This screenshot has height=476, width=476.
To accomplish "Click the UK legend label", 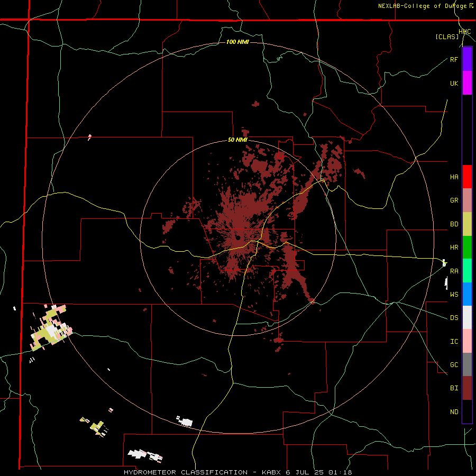I will pyautogui.click(x=454, y=83).
